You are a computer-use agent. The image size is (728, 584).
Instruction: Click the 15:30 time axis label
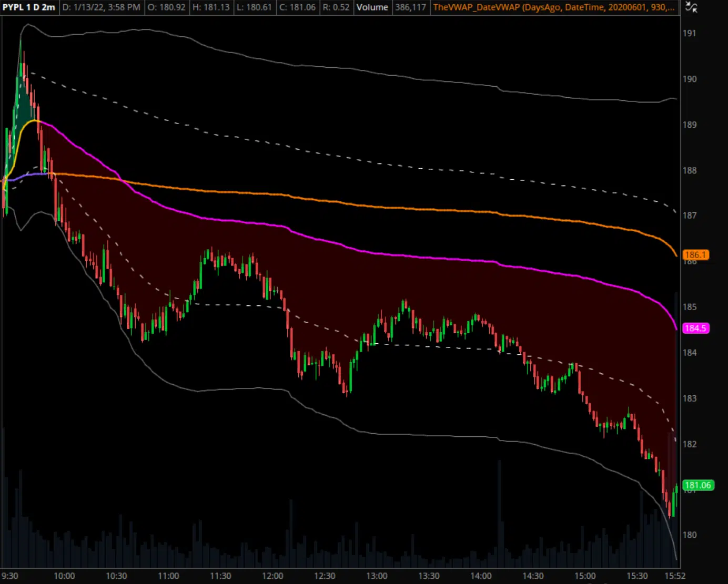[x=637, y=576]
